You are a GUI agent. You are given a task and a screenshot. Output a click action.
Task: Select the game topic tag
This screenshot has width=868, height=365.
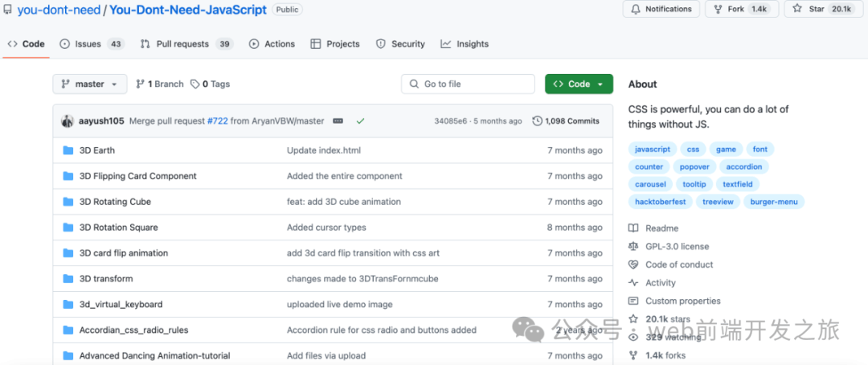point(726,149)
